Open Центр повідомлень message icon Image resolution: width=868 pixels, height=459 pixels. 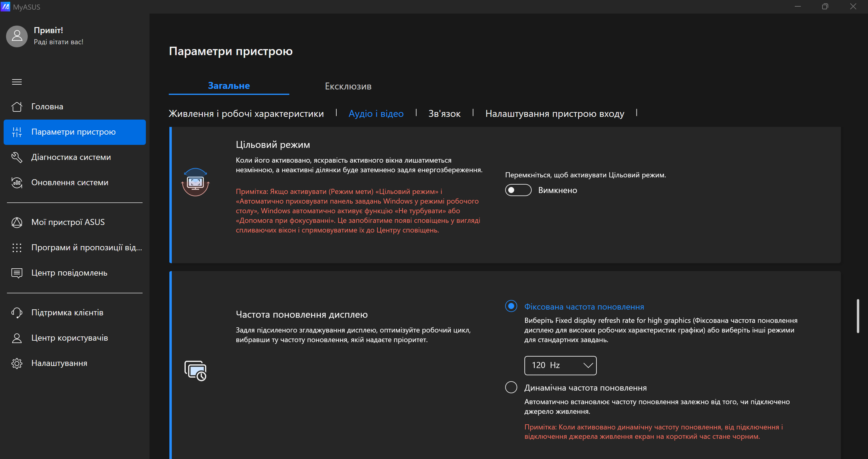[17, 273]
